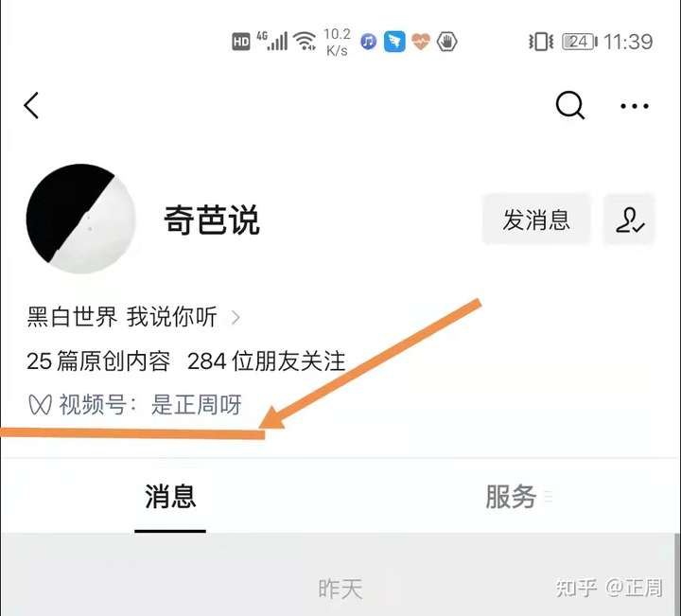Open the 奇芭说 black-and-white avatar
Screen dimensions: 681x616
(80, 219)
